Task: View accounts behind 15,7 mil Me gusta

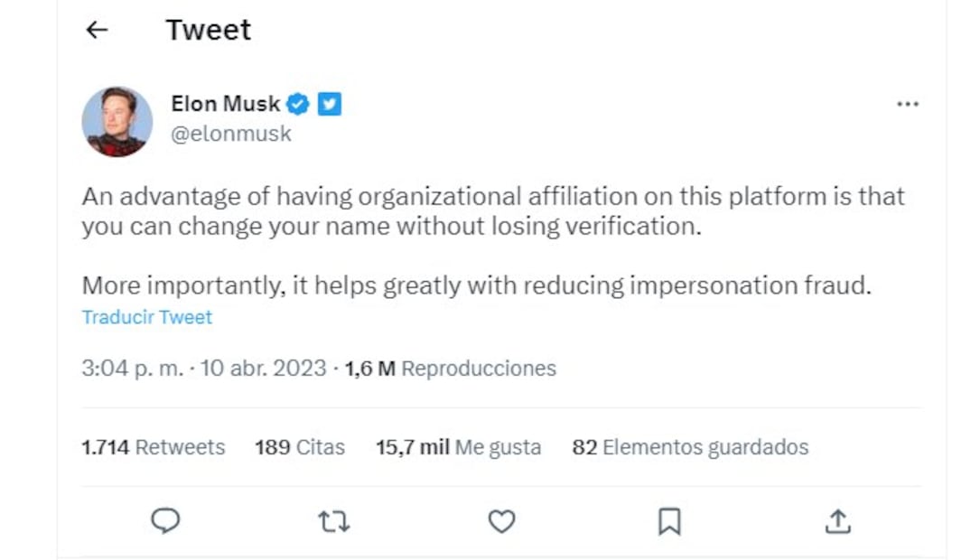Action: coord(458,446)
